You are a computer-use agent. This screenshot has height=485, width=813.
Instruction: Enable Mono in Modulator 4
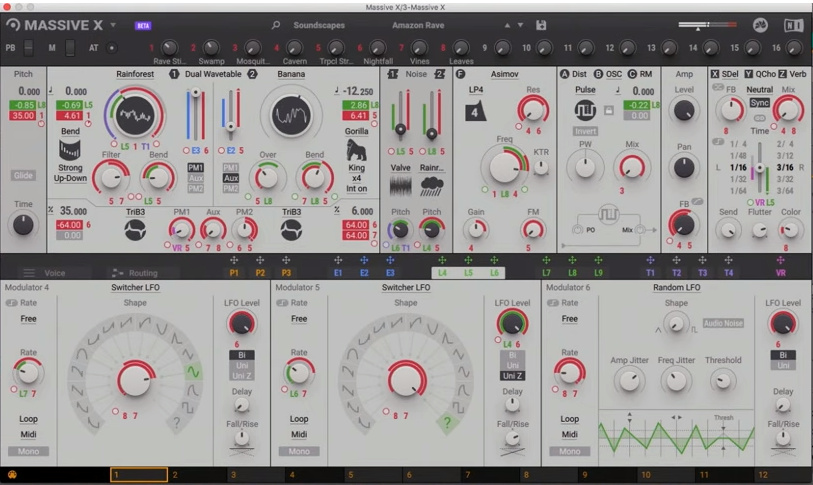pyautogui.click(x=28, y=451)
